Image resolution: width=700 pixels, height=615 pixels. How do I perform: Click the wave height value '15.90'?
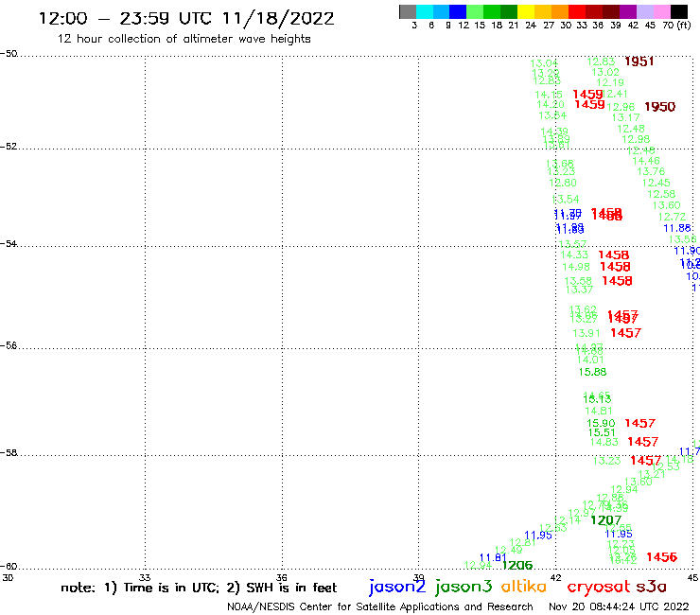tap(601, 423)
